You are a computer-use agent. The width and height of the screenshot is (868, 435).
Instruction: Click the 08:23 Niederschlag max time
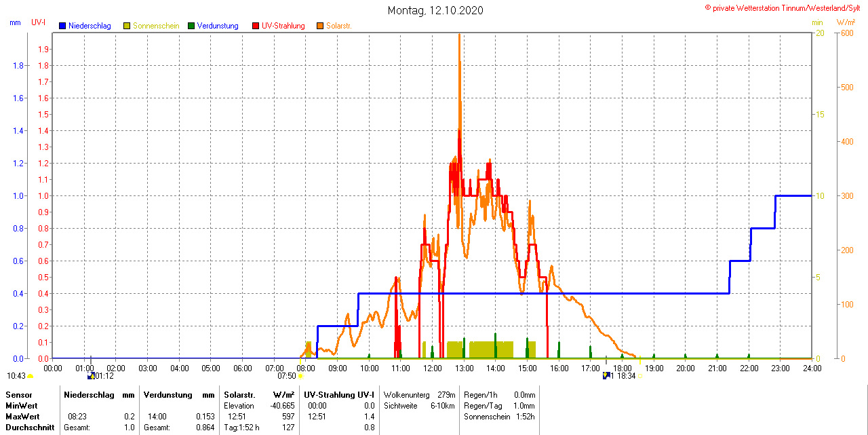coord(77,416)
